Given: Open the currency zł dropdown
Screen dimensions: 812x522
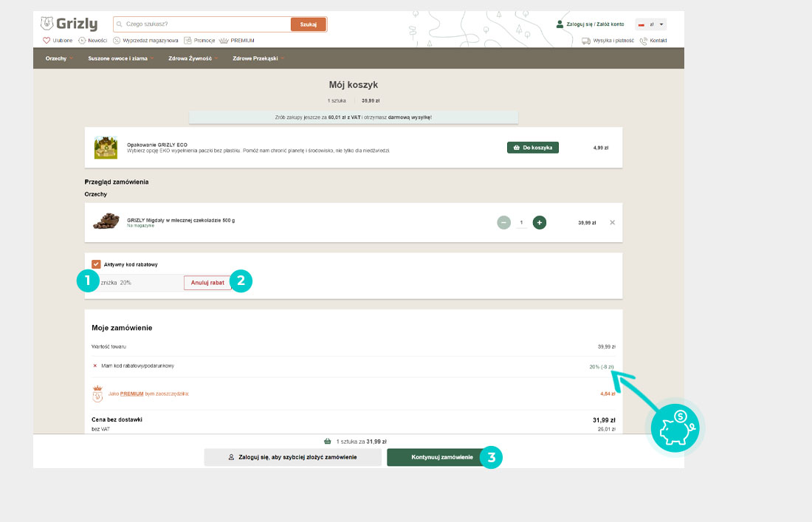Looking at the screenshot, I should (x=650, y=24).
